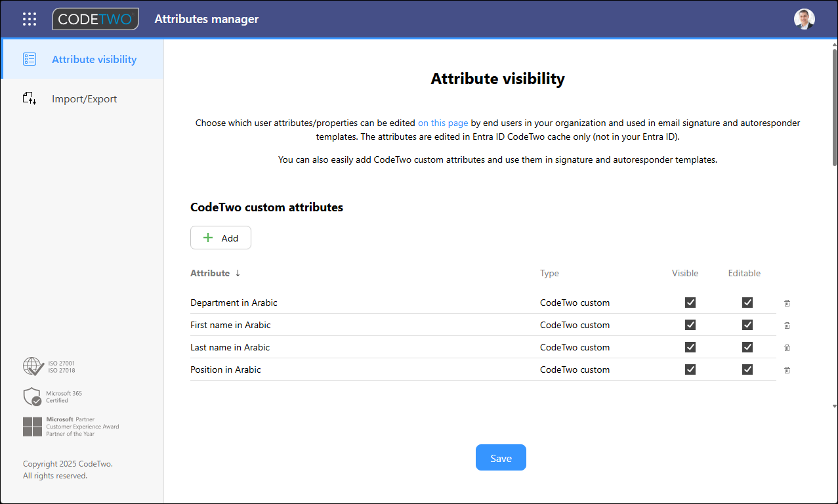Click the Visible column header
Viewport: 838px width, 504px height.
click(685, 273)
